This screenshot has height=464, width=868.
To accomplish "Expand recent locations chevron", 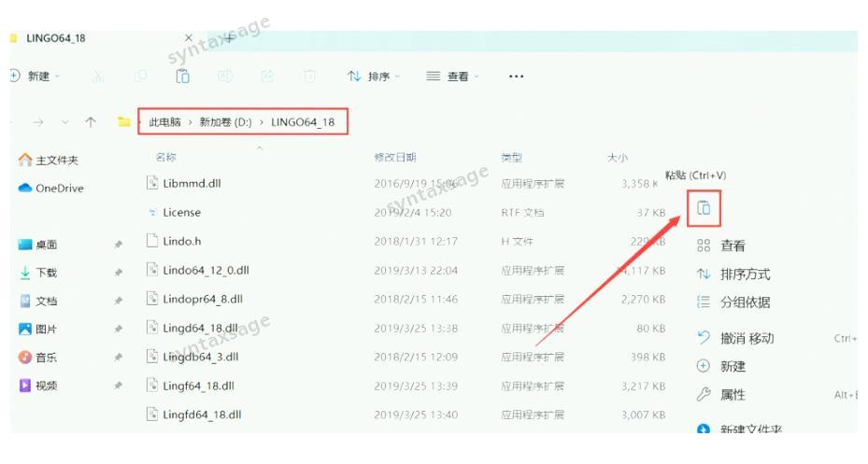I will coord(65,122).
